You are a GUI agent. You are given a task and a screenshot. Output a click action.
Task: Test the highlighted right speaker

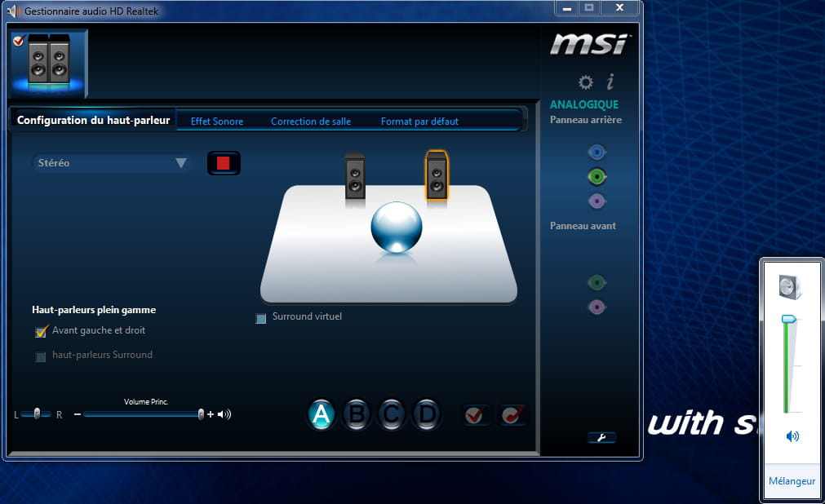437,175
